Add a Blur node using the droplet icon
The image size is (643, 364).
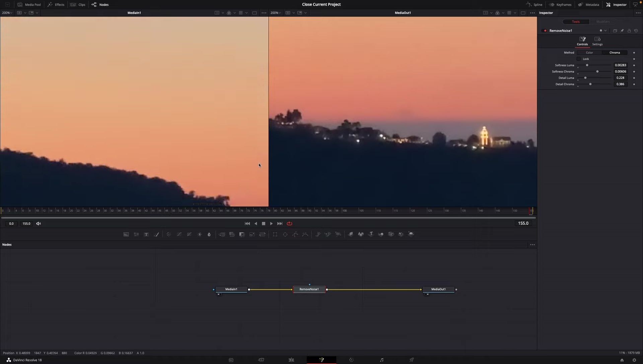tap(209, 235)
